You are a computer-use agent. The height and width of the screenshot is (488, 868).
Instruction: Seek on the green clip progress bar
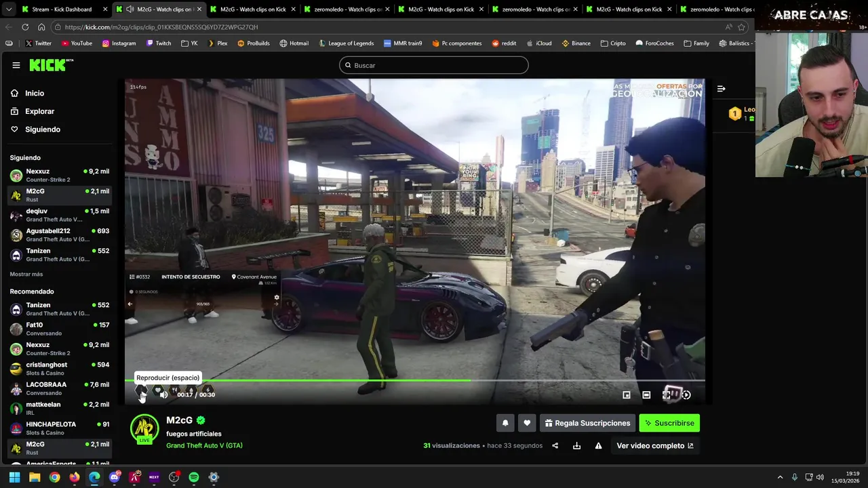pyautogui.click(x=414, y=380)
